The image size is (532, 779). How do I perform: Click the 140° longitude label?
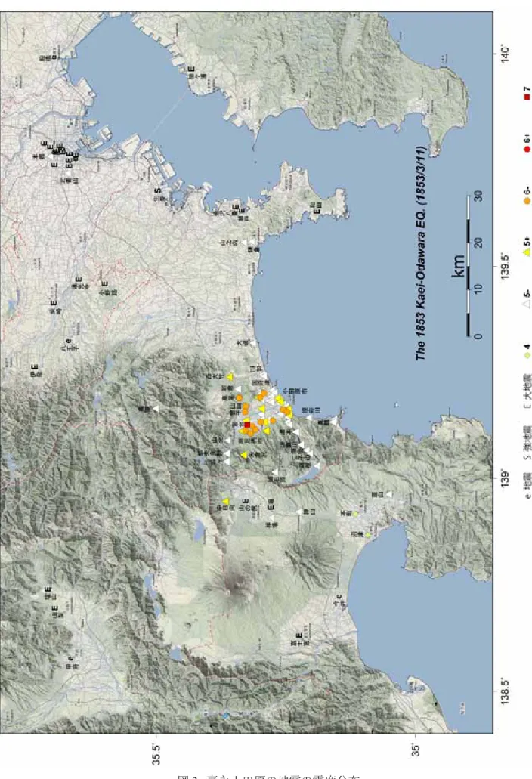[506, 53]
